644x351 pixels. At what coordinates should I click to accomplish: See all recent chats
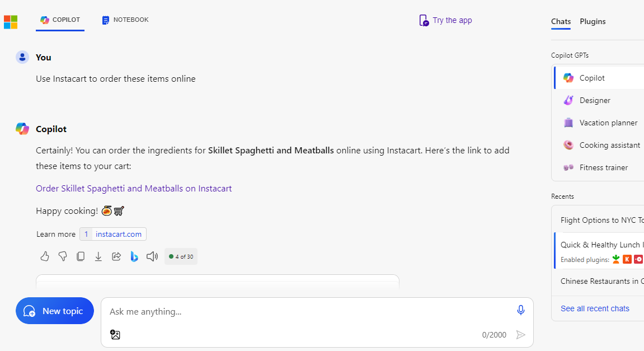tap(595, 308)
